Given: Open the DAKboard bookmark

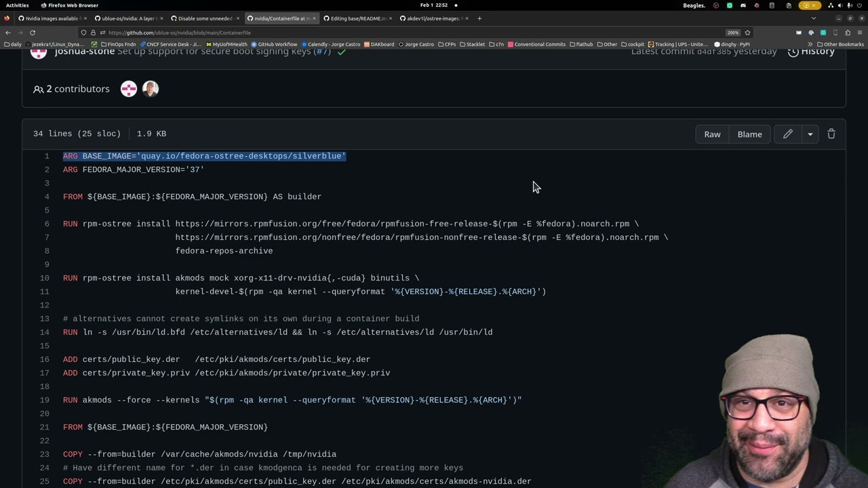Looking at the screenshot, I should click(379, 45).
